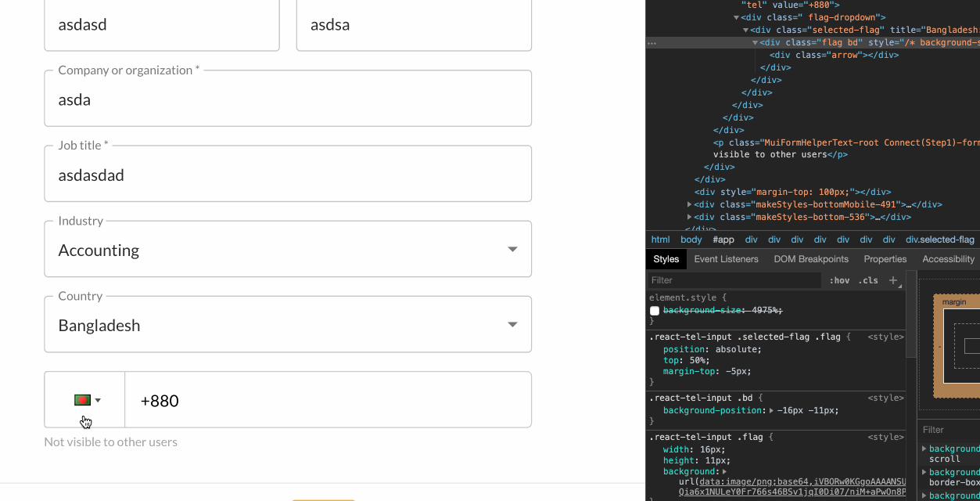This screenshot has width=980, height=501.
Task: Open the Country dropdown
Action: 512,323
